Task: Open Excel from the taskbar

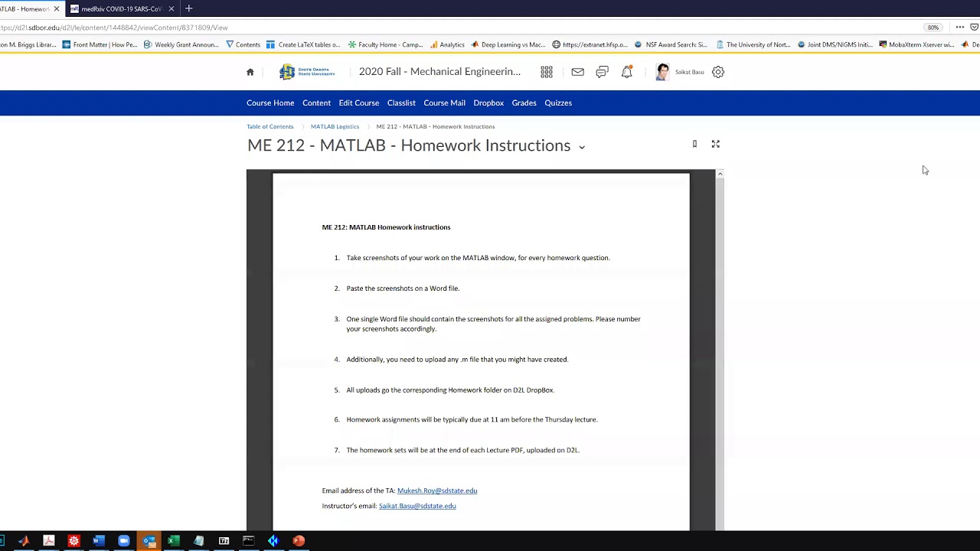Action: pos(174,541)
